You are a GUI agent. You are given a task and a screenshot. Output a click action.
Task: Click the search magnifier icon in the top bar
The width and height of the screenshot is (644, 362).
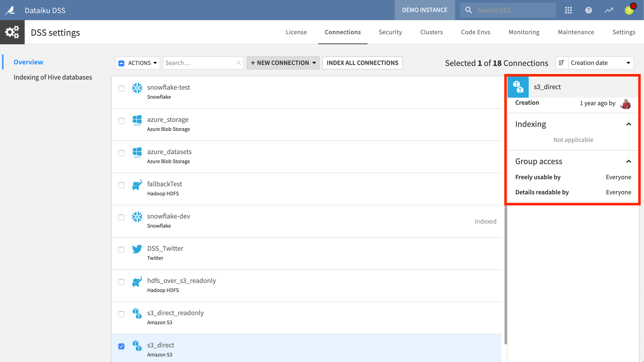(x=469, y=10)
